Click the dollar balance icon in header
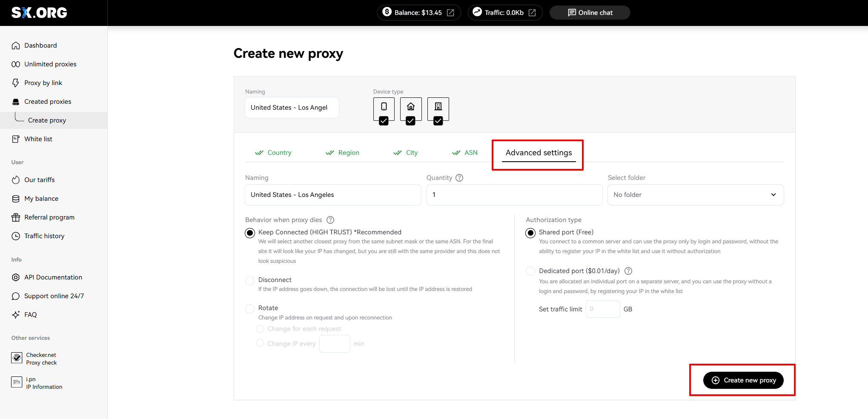This screenshot has height=419, width=868. click(x=387, y=12)
